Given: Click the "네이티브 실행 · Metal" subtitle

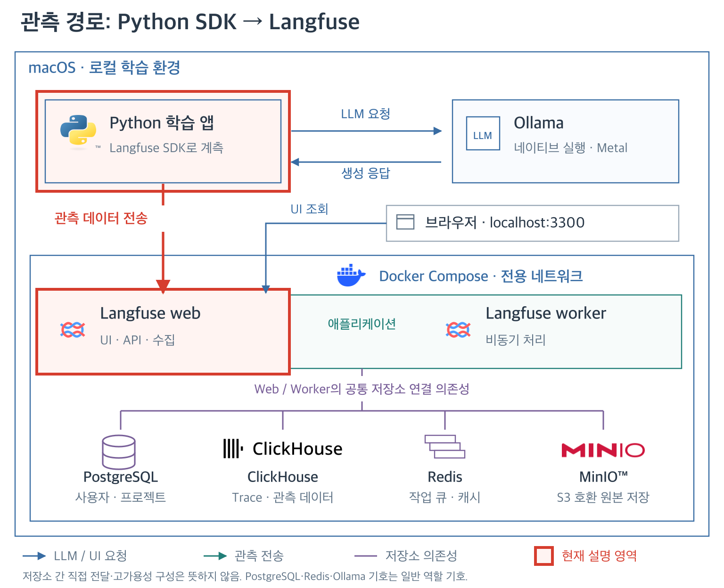Looking at the screenshot, I should [570, 147].
